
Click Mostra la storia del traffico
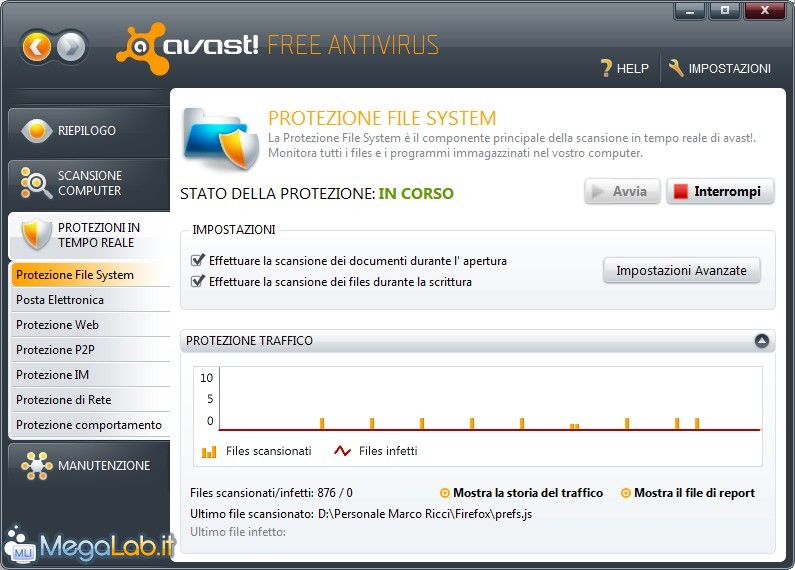[x=521, y=493]
